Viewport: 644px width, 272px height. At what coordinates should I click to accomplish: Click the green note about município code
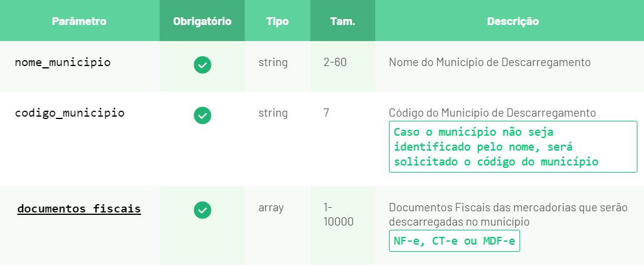point(513,147)
